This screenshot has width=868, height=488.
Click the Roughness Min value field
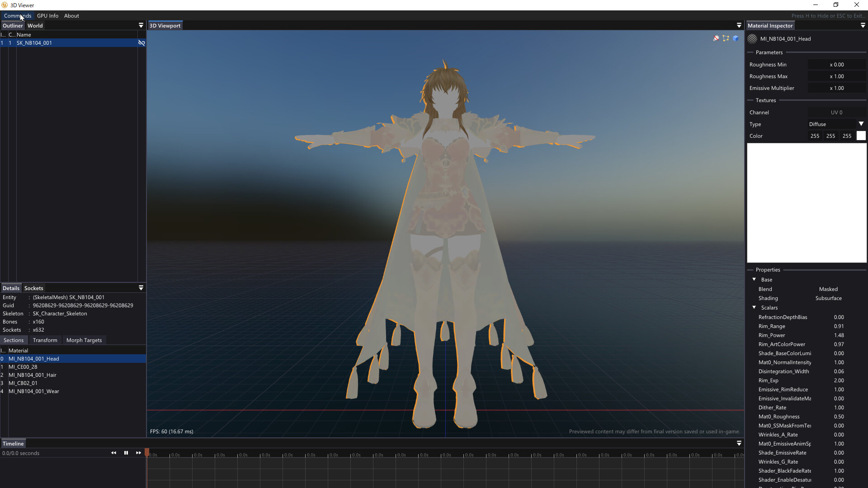[x=837, y=65]
